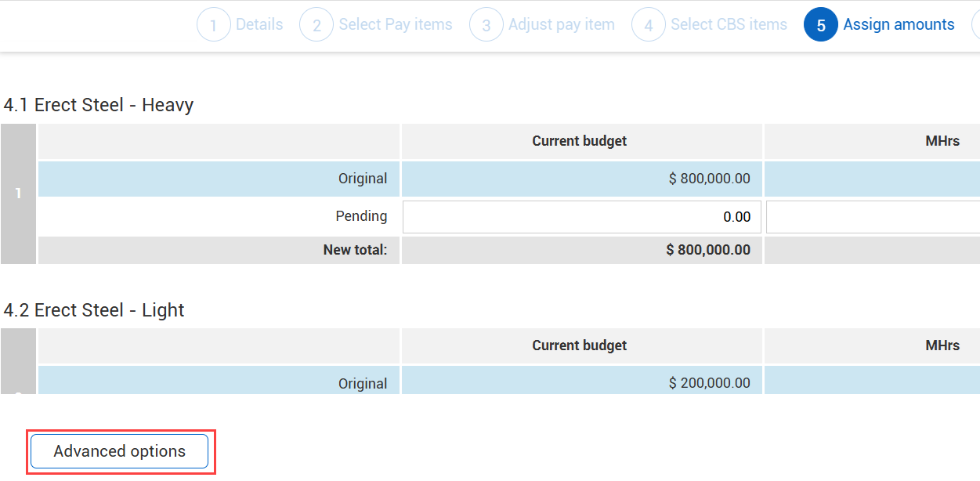This screenshot has height=481, width=980.
Task: Click the New total $800,000.00 cell
Action: tap(581, 251)
